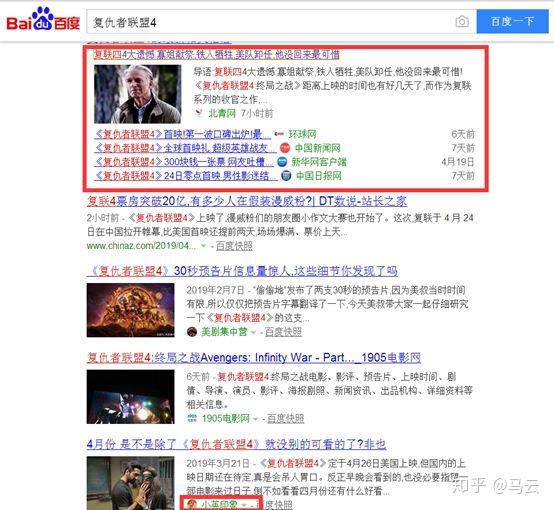This screenshot has width=554, height=510.
Task: Open the Infinity War poster thumbnail
Action: [x=130, y=310]
